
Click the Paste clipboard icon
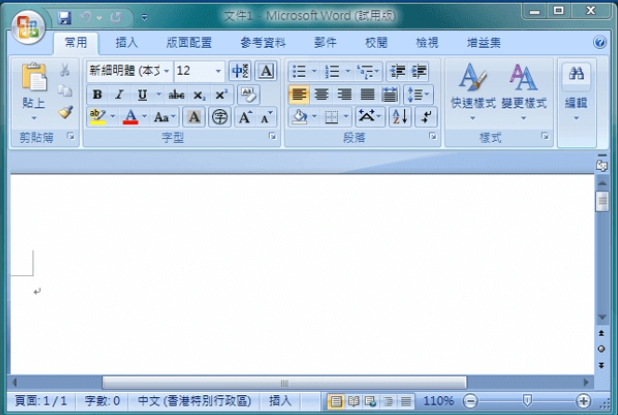[34, 77]
